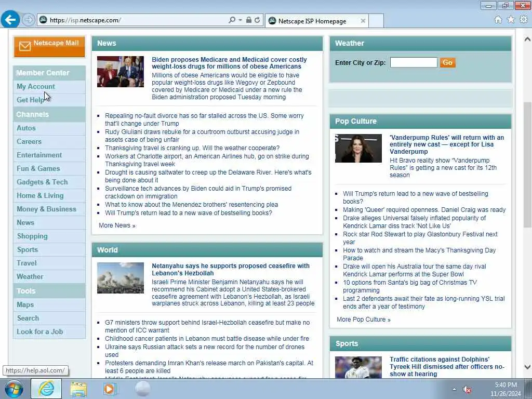This screenshot has height=399, width=532.
Task: Click the Netscape Mail envelope button
Action: (x=49, y=46)
